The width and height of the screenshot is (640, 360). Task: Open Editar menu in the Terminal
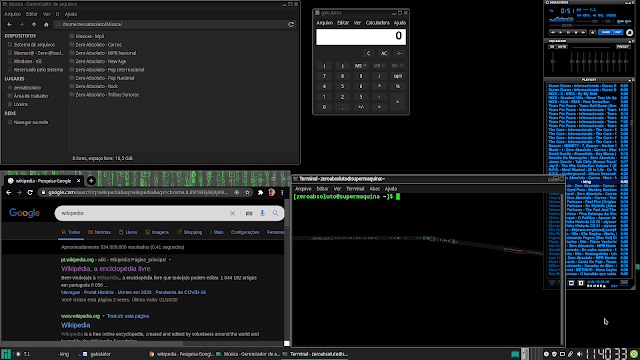(x=322, y=189)
